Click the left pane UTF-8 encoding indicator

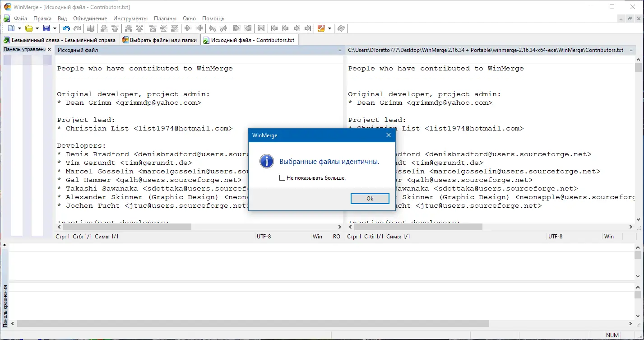pyautogui.click(x=264, y=237)
